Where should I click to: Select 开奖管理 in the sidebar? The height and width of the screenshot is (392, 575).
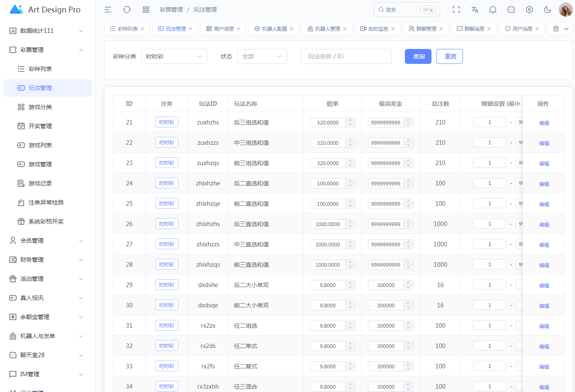click(40, 126)
